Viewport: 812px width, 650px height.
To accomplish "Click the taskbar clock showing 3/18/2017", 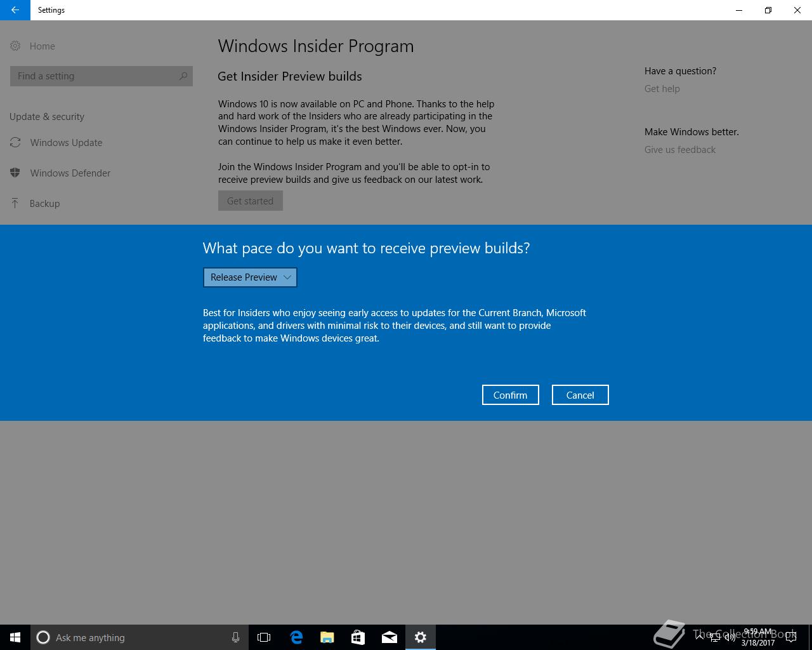I will coord(758,637).
